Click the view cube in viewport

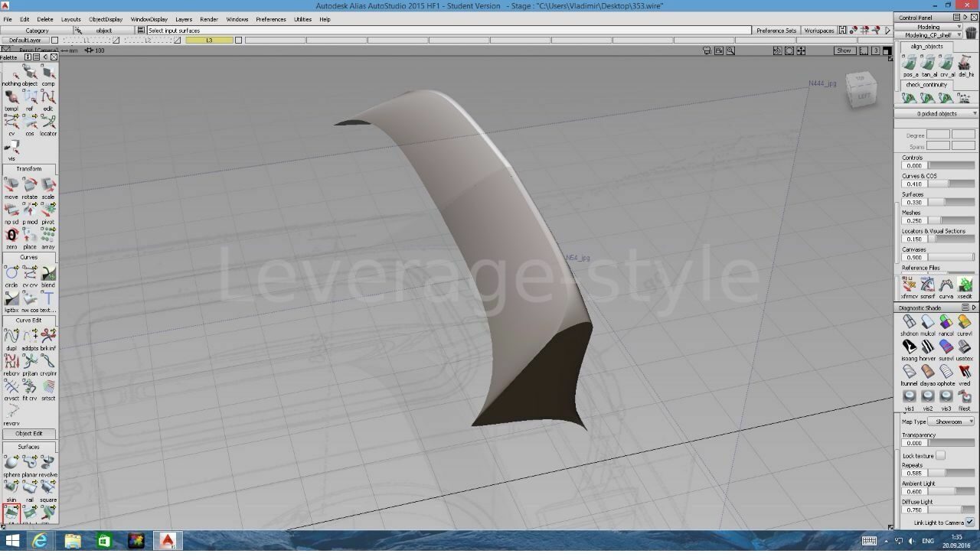coord(862,90)
